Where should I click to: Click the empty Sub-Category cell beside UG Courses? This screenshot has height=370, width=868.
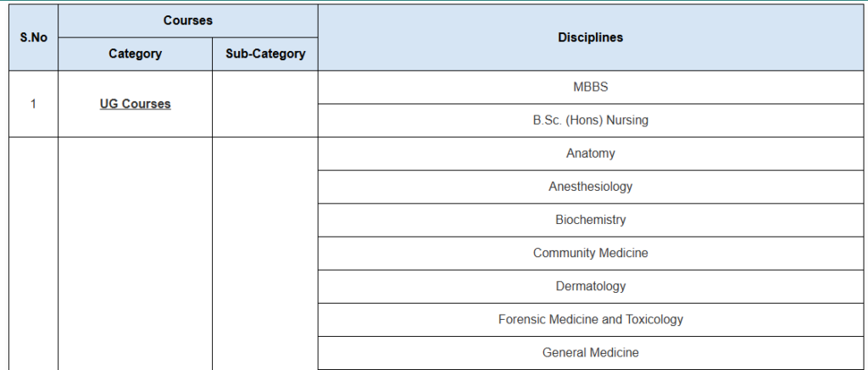point(264,104)
